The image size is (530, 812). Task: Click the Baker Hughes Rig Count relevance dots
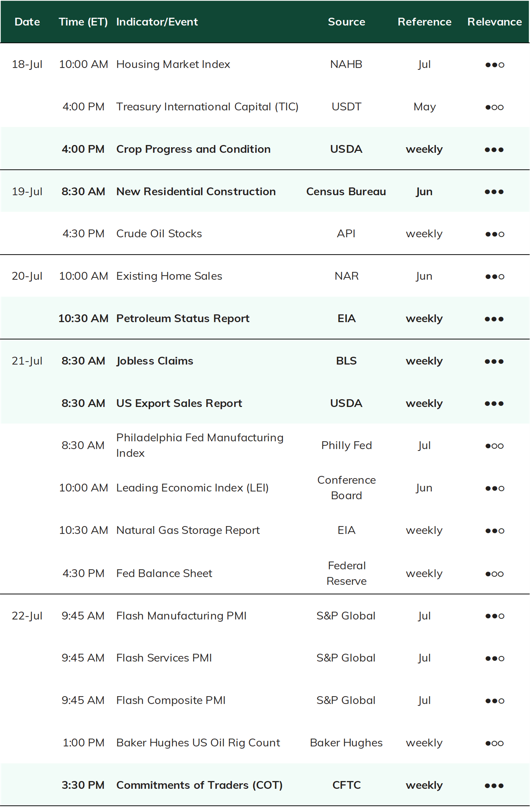[494, 743]
